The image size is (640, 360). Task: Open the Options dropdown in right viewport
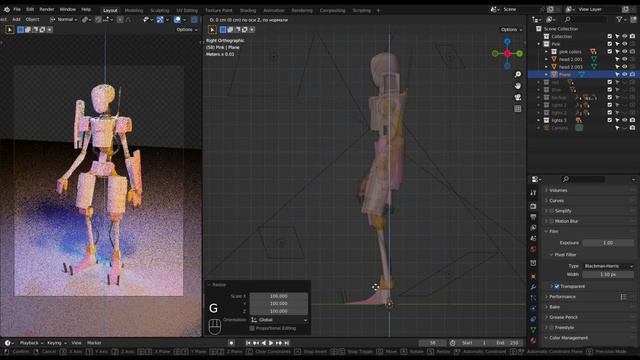tap(511, 29)
